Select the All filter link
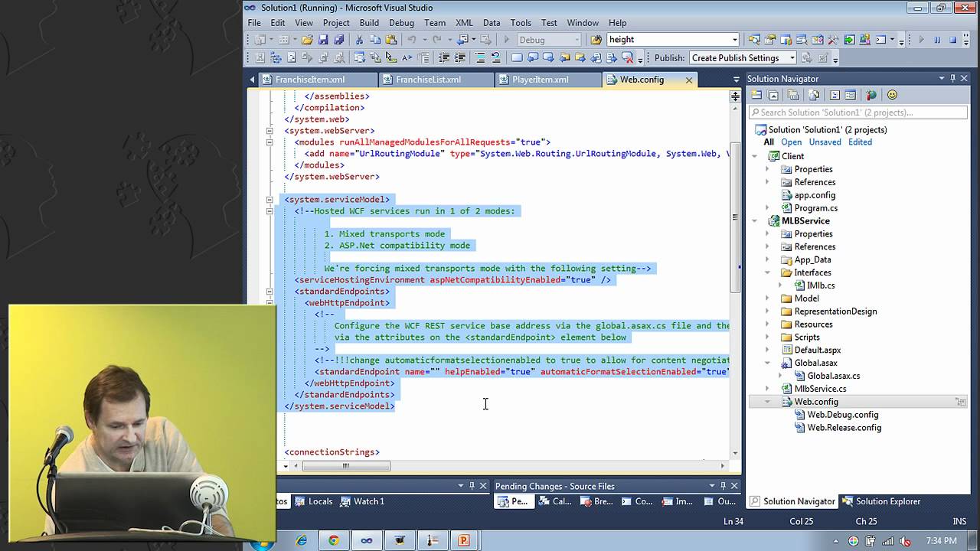Screen dimensions: 980x551 coord(769,142)
